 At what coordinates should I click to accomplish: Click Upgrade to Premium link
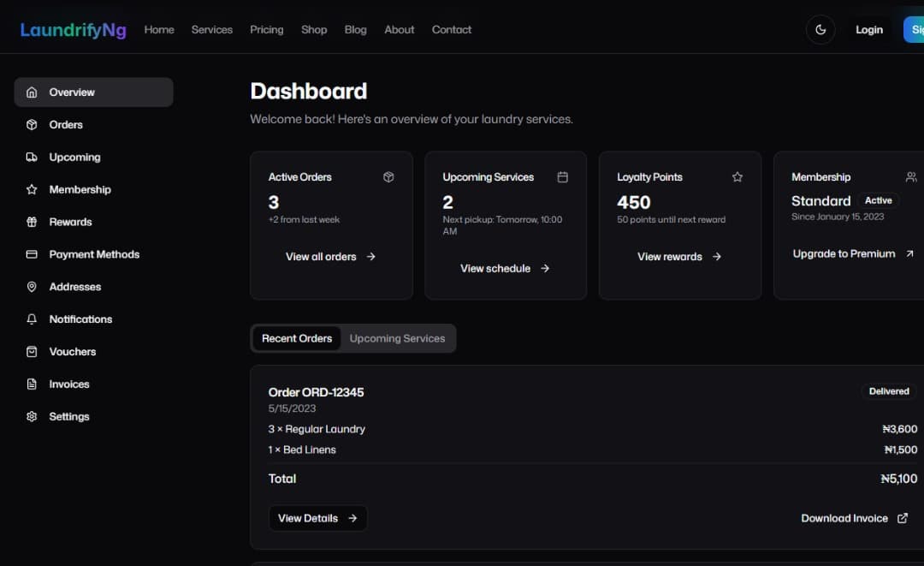[852, 254]
